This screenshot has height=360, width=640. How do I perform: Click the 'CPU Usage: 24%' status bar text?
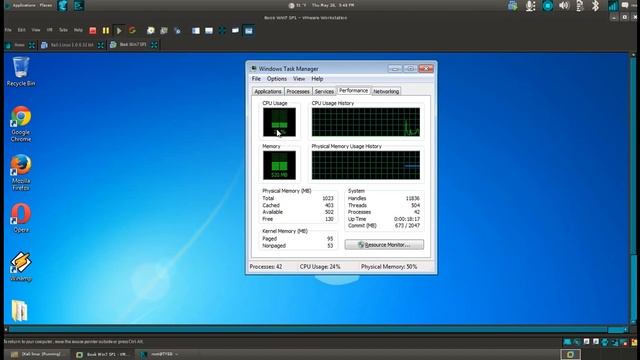[320, 267]
